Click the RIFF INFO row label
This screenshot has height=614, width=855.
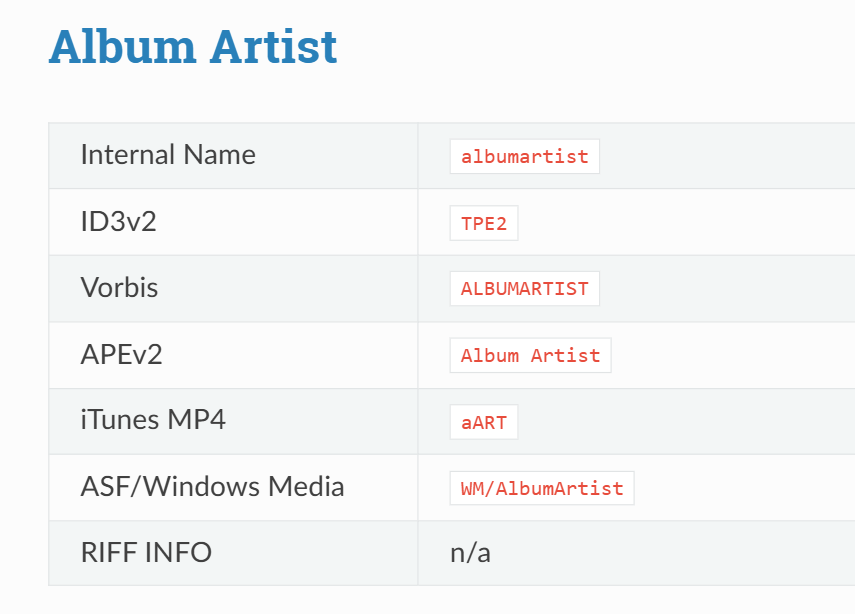(x=146, y=552)
